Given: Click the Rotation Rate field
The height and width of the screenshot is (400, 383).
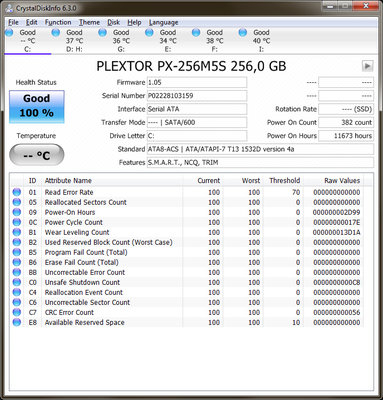Looking at the screenshot, I should coord(346,109).
